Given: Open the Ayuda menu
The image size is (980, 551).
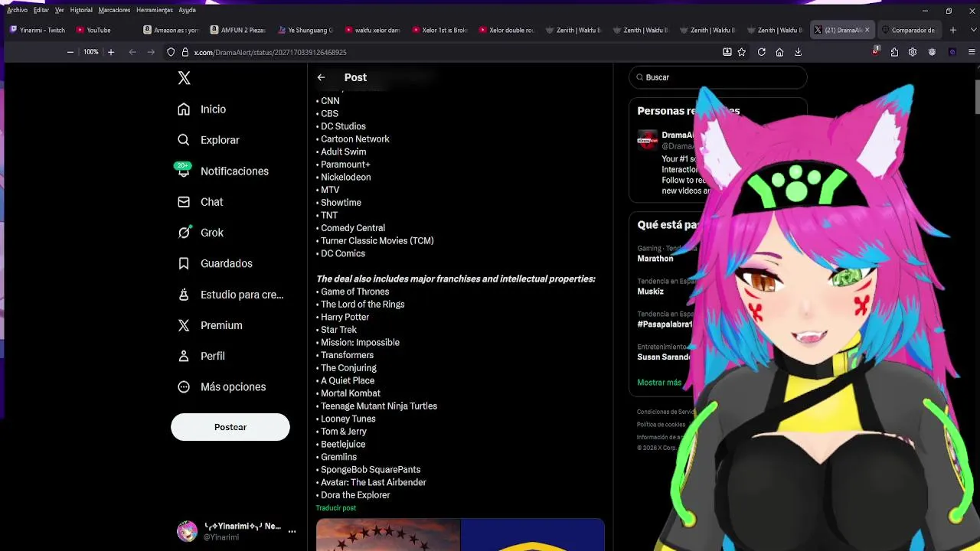Looking at the screenshot, I should tap(188, 10).
